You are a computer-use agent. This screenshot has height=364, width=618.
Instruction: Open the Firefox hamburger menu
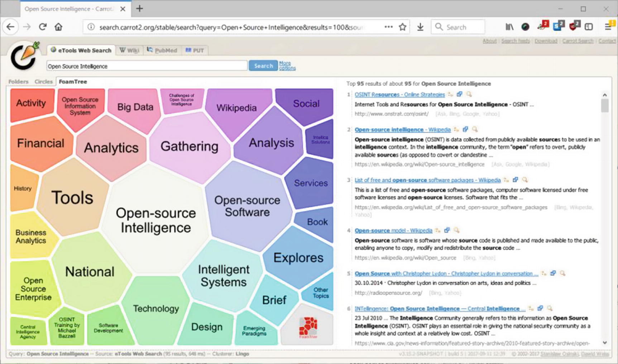click(x=609, y=26)
